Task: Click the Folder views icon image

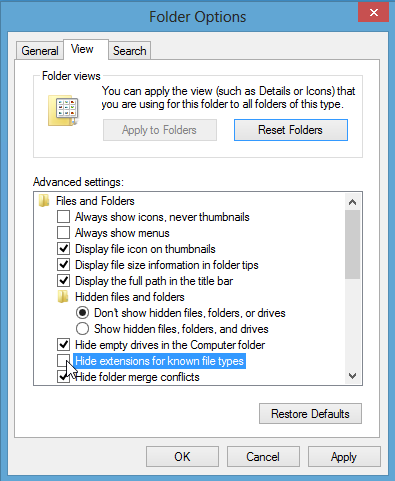Action: [63, 110]
